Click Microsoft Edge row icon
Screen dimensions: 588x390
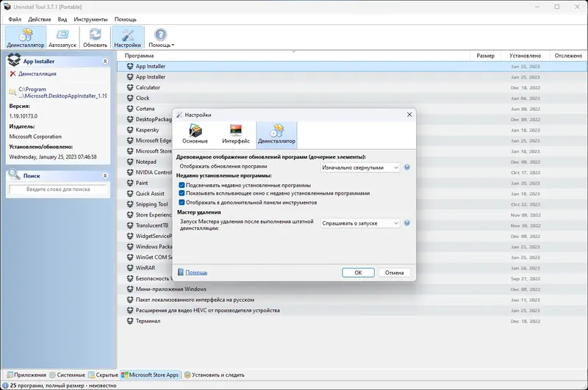pyautogui.click(x=130, y=140)
